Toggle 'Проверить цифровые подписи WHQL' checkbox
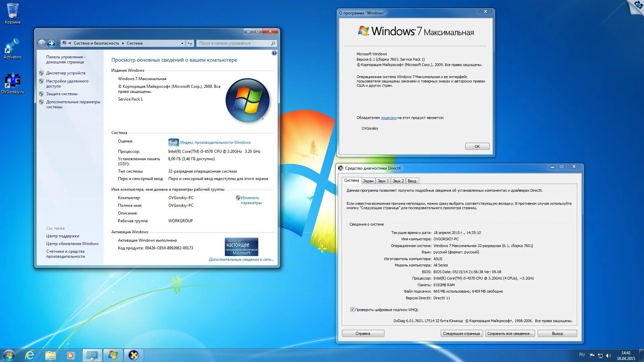644x362 pixels. click(x=352, y=310)
